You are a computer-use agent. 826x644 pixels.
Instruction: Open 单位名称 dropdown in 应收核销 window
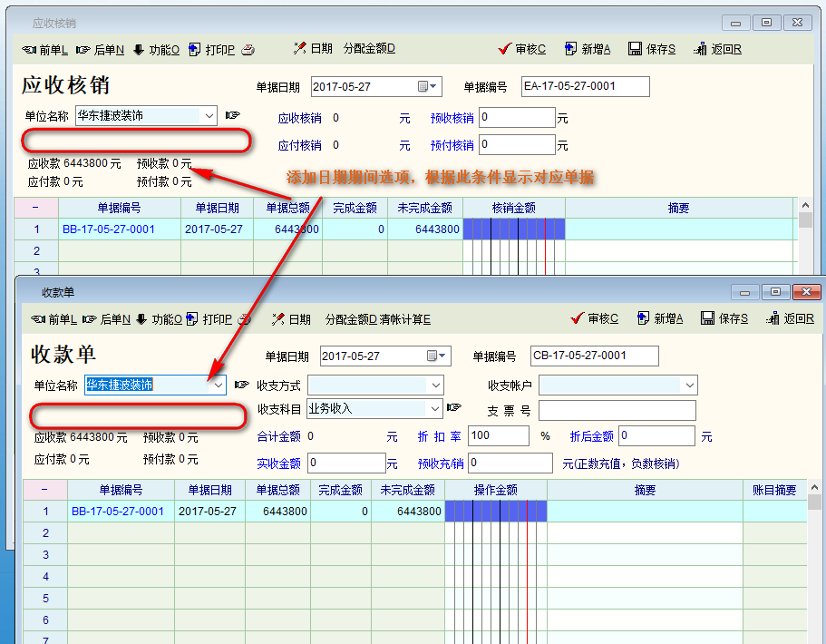[209, 115]
